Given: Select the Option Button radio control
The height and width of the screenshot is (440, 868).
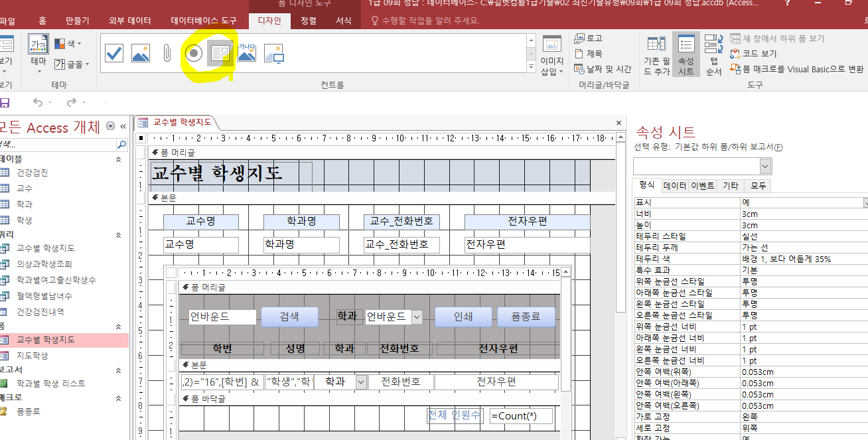Looking at the screenshot, I should point(193,53).
